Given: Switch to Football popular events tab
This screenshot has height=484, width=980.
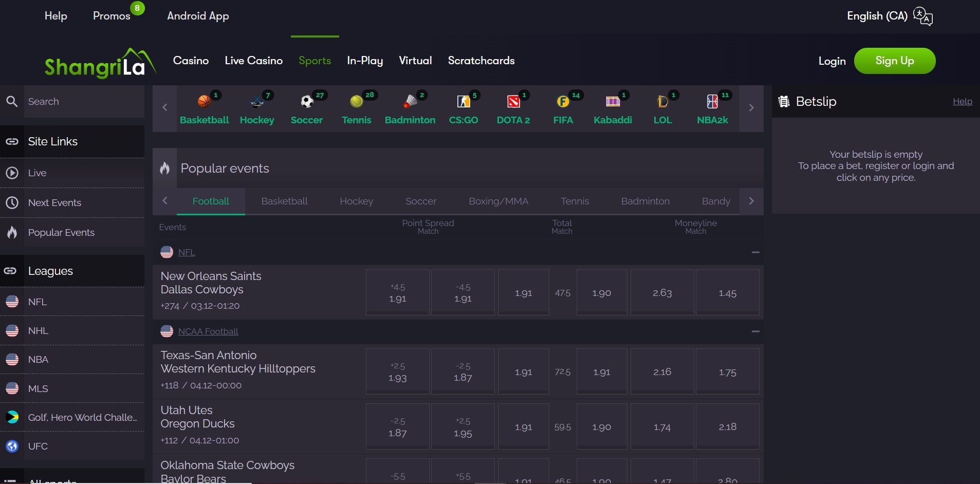Looking at the screenshot, I should coord(211,201).
